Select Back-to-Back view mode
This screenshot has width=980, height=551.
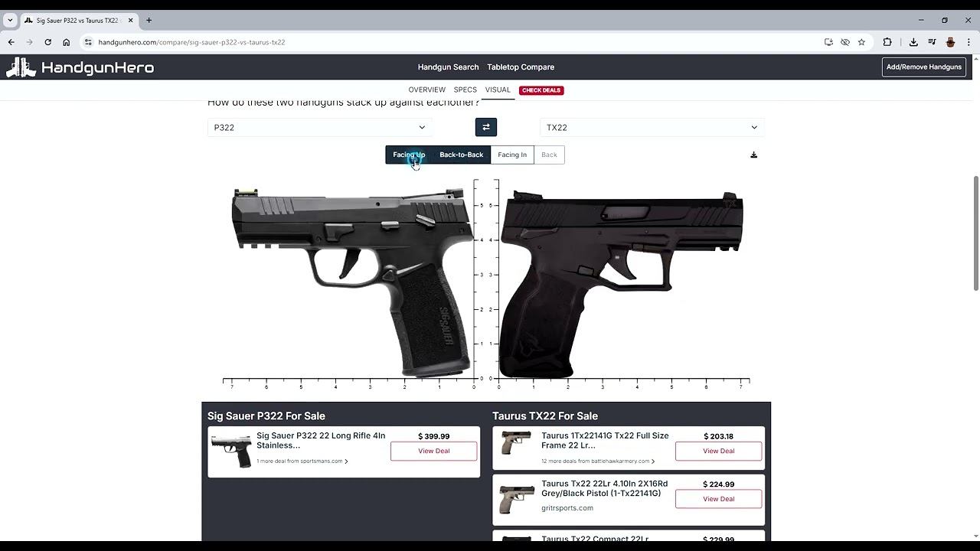click(x=461, y=155)
